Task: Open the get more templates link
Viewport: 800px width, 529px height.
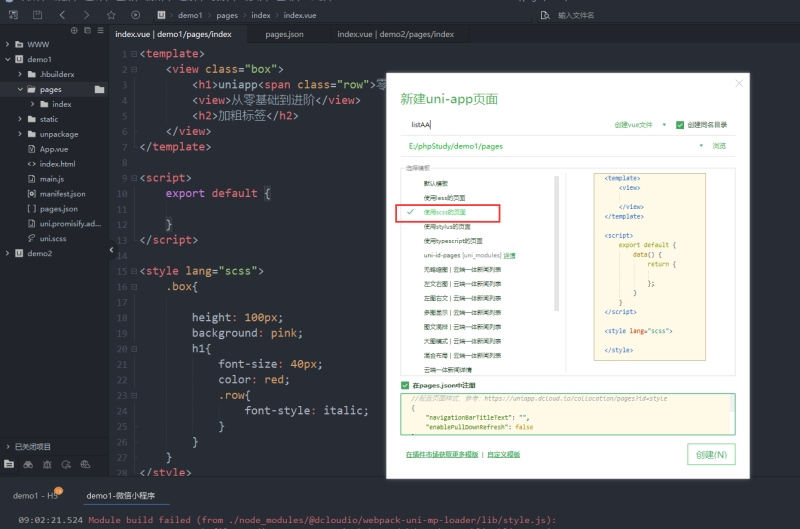Action: click(x=442, y=455)
